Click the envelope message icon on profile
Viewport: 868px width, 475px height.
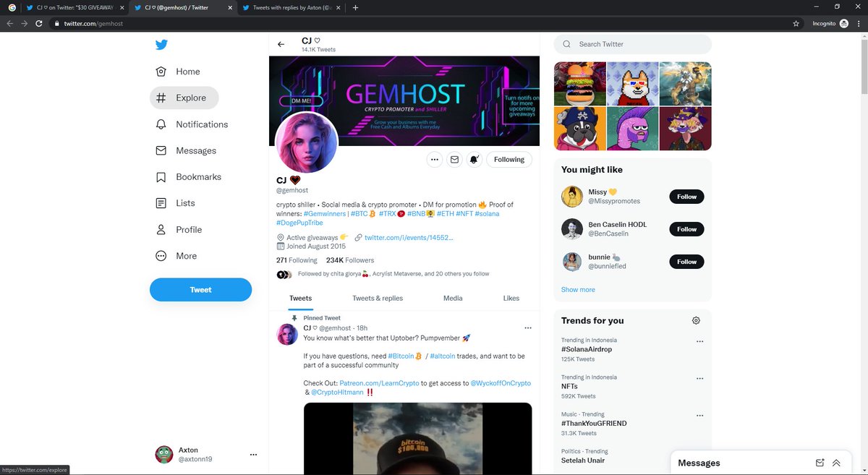pos(454,159)
